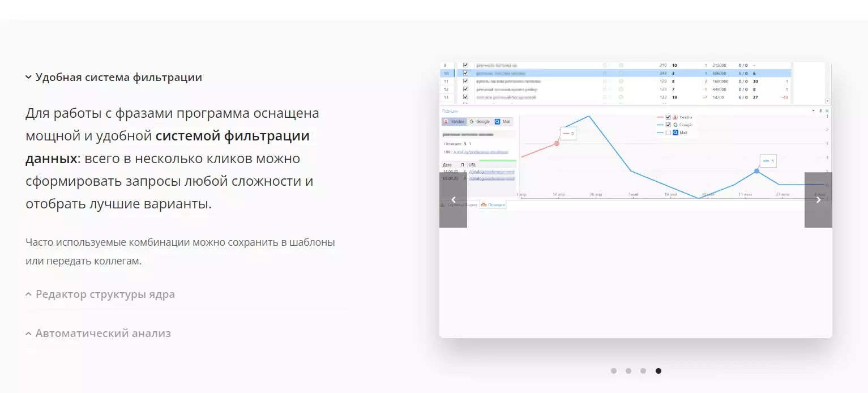Select the second carousel dot
The height and width of the screenshot is (393, 868).
[x=628, y=371]
